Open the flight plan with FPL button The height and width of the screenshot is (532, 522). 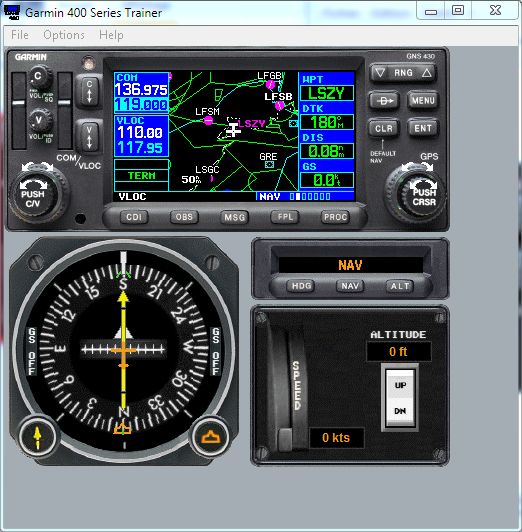pos(285,217)
